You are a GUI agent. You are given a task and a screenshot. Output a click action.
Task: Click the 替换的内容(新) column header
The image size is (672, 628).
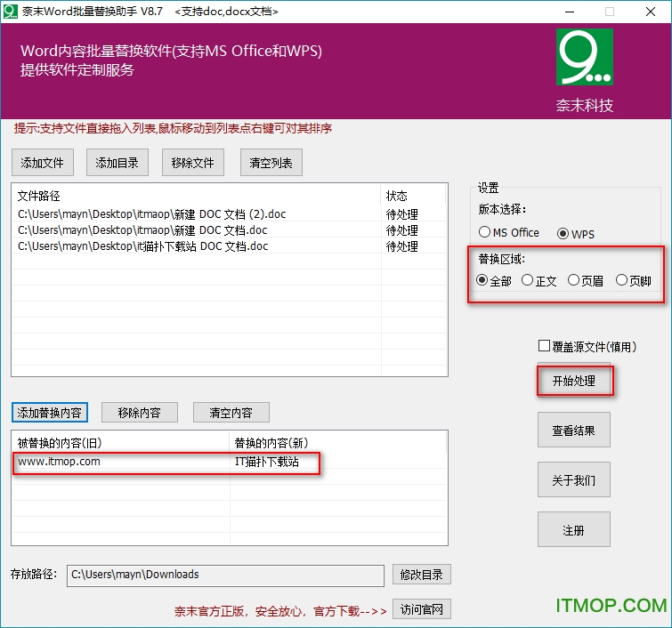(338, 443)
